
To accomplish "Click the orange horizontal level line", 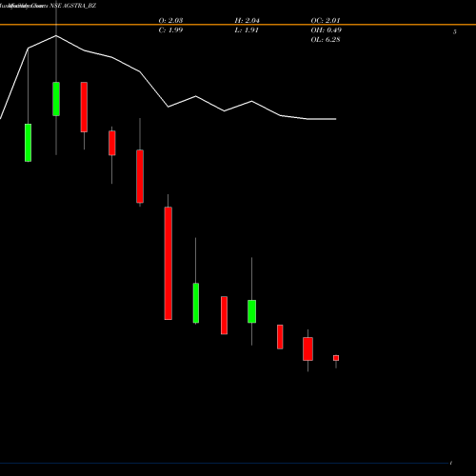I will pyautogui.click(x=238, y=25).
